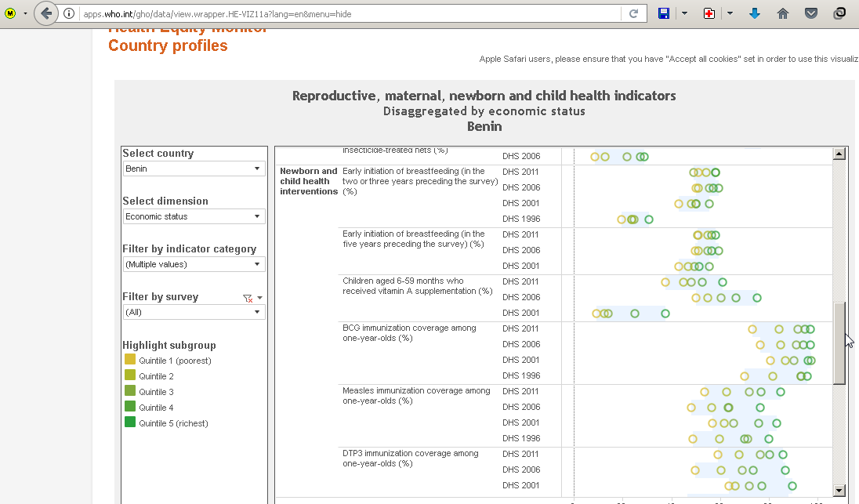
Task: Click the browser Back arrow button
Action: coord(46,13)
